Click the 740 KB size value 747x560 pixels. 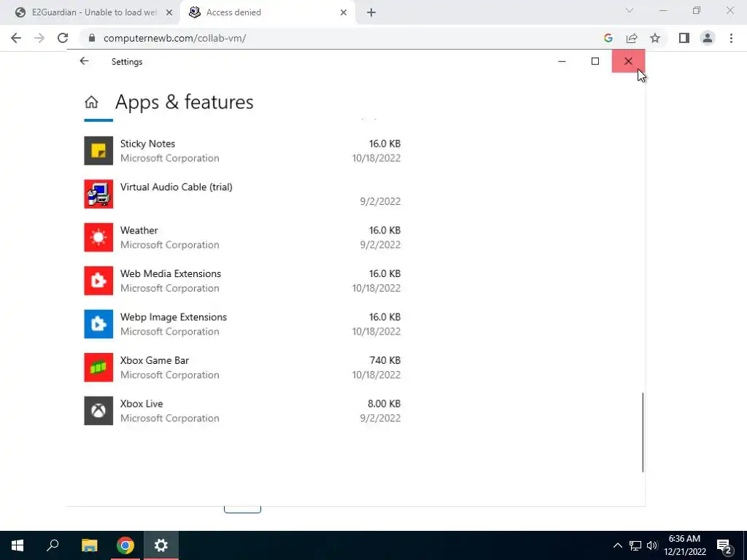[385, 360]
